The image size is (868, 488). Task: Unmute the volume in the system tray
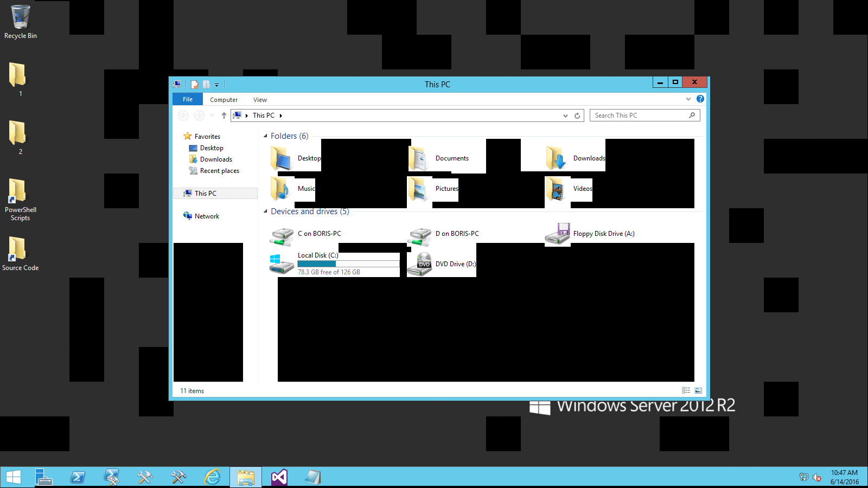818,478
